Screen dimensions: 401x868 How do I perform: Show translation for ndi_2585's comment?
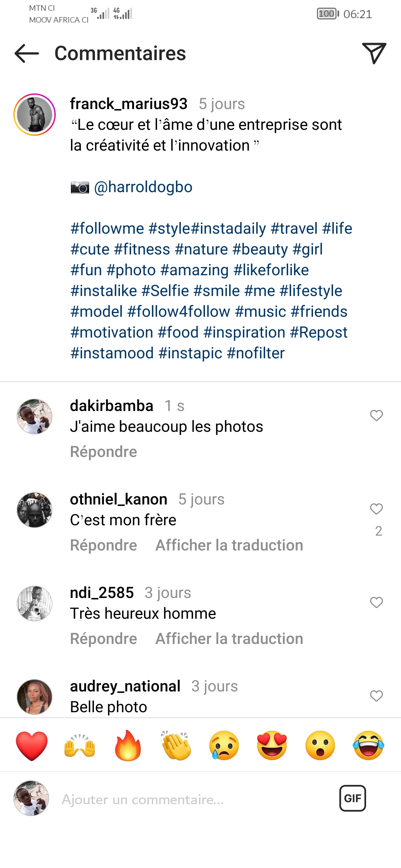[x=229, y=639]
